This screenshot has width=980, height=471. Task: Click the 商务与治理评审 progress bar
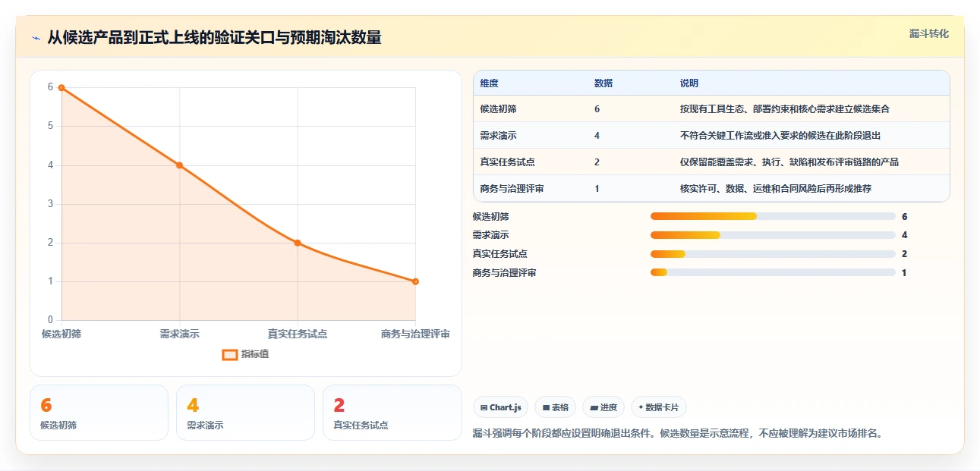pyautogui.click(x=773, y=272)
